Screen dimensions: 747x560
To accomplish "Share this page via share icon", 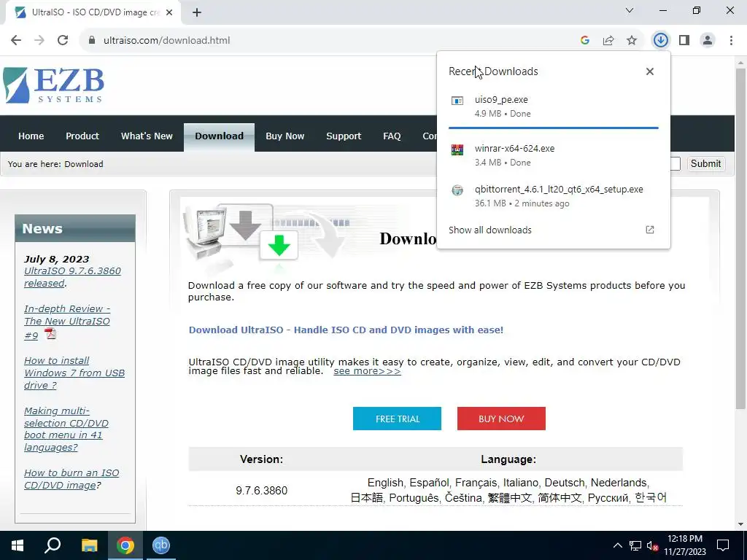I will tap(608, 41).
